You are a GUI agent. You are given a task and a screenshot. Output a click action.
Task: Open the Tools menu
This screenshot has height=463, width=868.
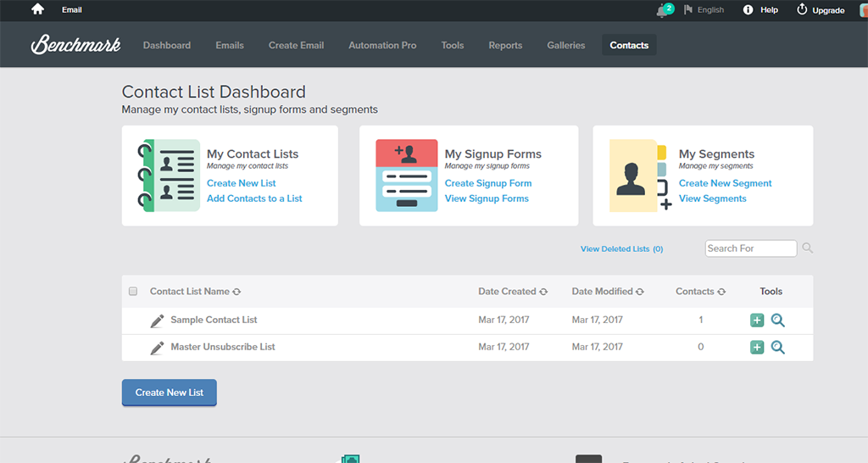453,46
